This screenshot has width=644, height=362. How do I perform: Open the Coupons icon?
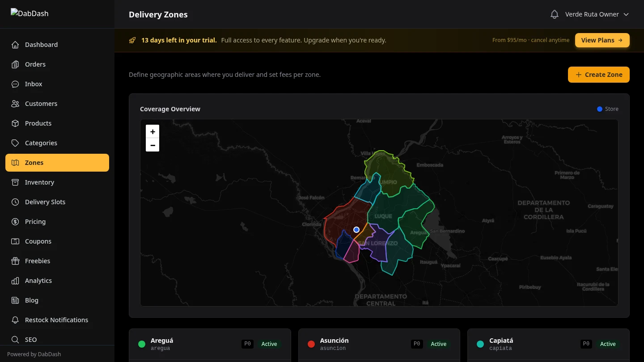(15, 241)
